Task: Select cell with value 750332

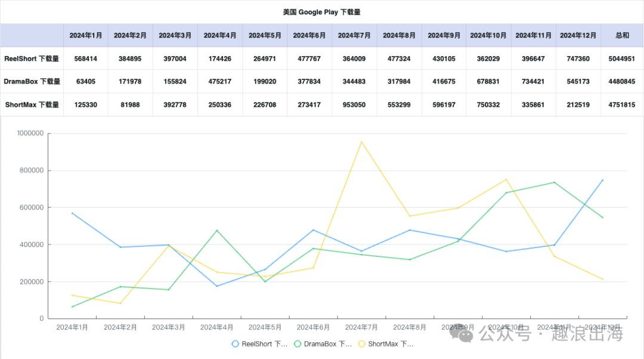Action: point(488,105)
